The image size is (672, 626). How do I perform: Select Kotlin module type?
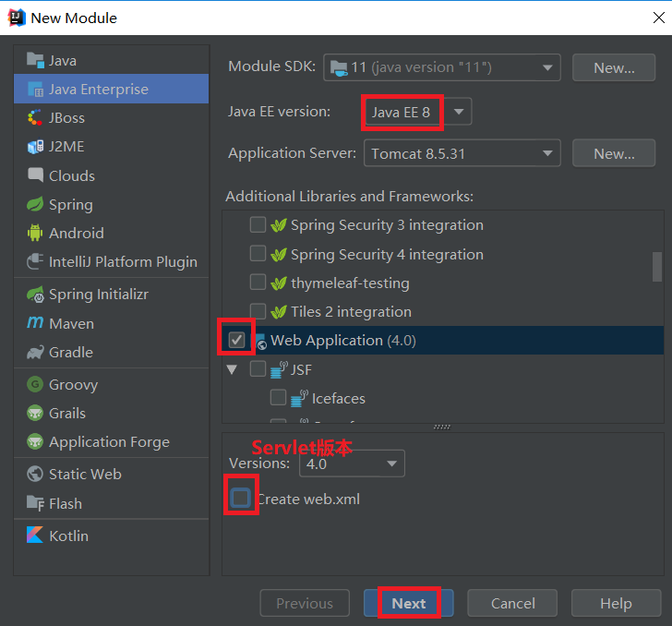tap(111, 536)
